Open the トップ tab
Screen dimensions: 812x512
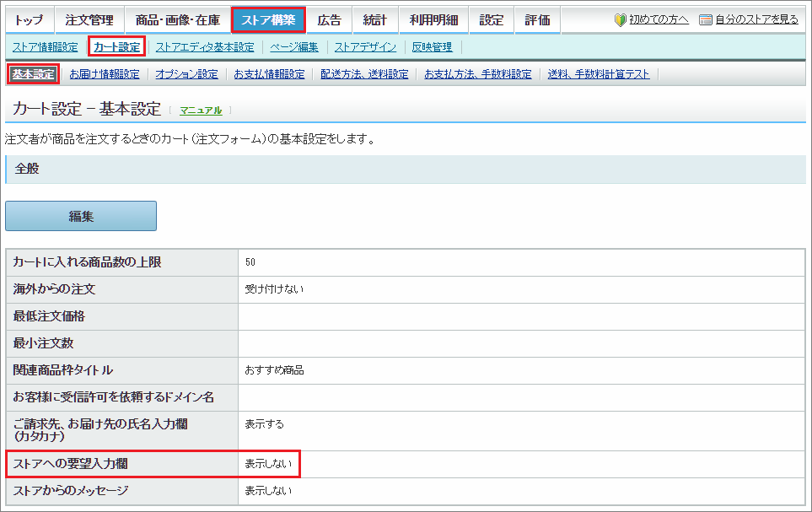coord(29,20)
